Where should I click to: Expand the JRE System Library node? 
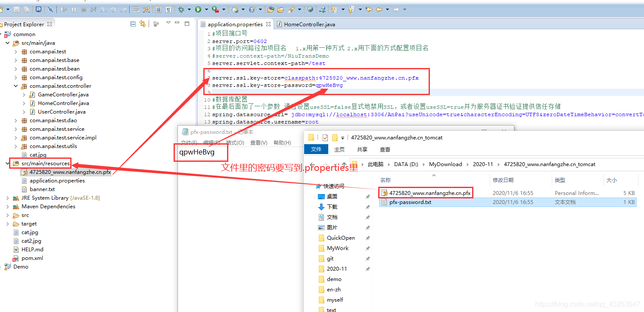point(7,198)
